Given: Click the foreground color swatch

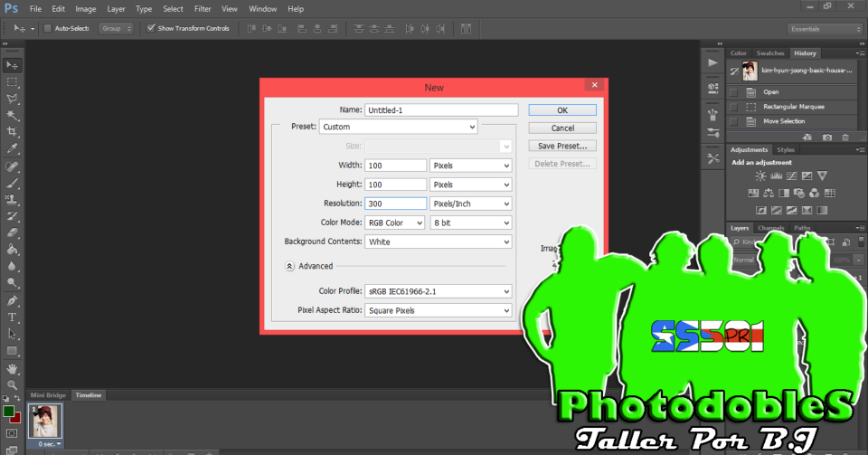Looking at the screenshot, I should (x=8, y=412).
